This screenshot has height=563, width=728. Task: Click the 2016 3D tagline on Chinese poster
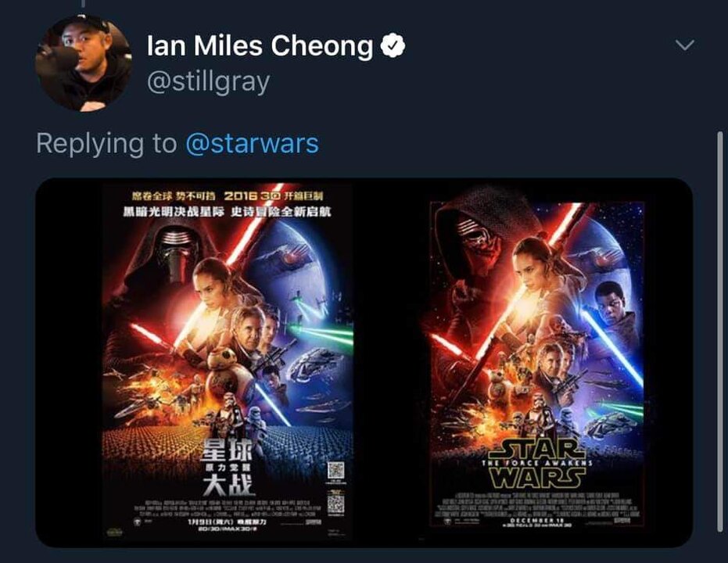(x=253, y=197)
